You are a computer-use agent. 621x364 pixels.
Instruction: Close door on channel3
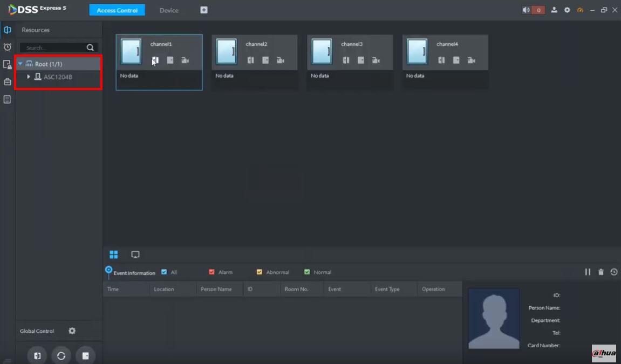361,60
